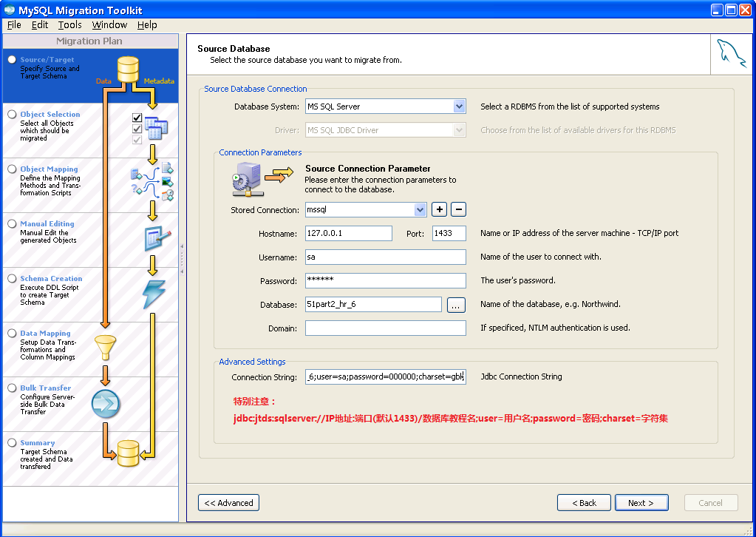The height and width of the screenshot is (537, 756).
Task: Browse databases with the ... button
Action: (x=456, y=305)
